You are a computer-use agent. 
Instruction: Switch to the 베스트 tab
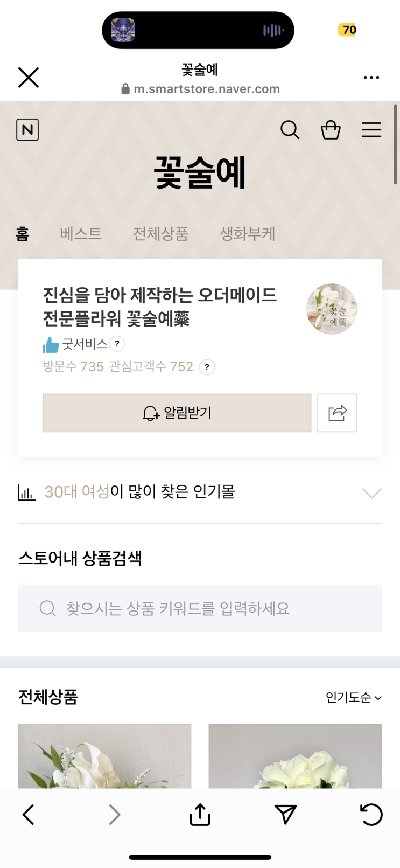[81, 234]
